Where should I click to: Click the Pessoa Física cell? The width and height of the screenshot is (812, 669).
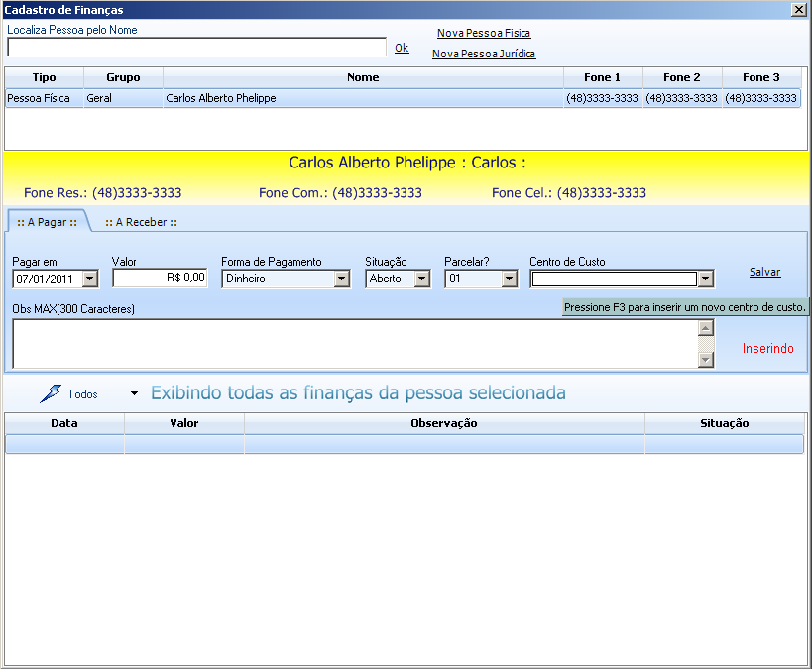tap(44, 98)
